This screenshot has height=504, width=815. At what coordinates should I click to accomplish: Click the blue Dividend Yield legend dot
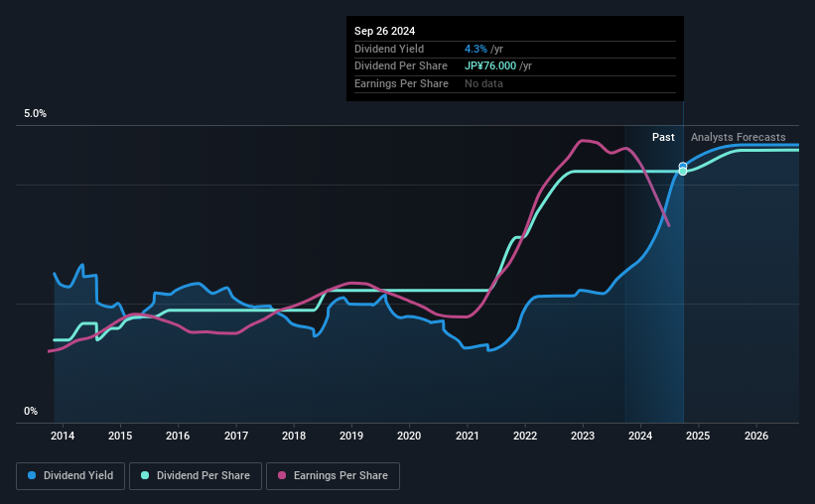click(x=32, y=475)
